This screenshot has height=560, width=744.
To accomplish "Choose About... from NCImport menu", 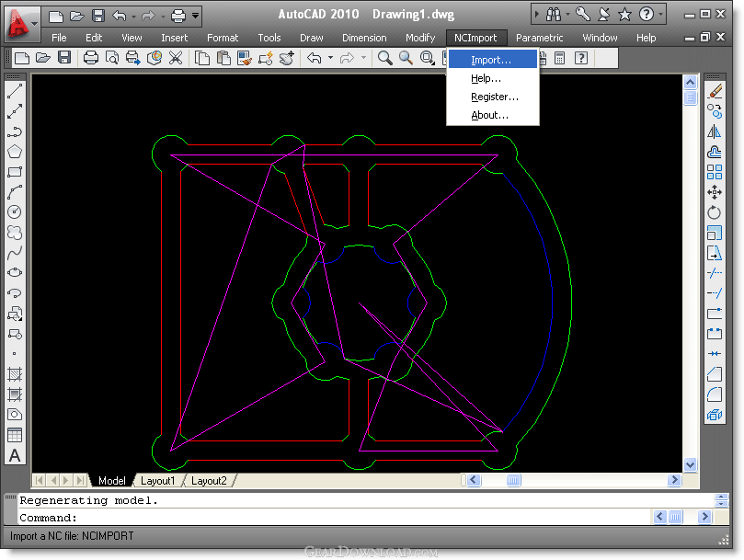I will 493,115.
